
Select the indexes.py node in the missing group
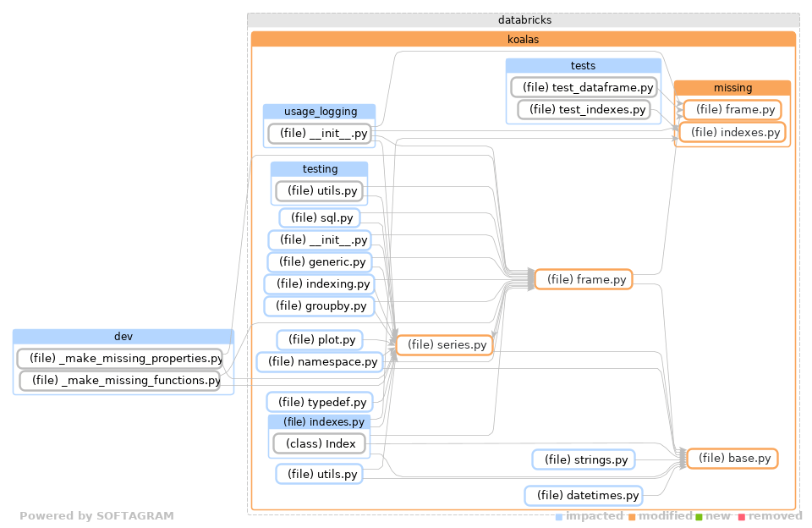click(732, 132)
